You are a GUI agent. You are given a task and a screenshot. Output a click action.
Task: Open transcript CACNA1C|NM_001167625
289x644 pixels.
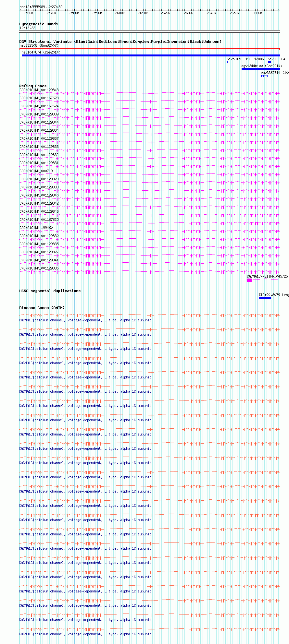click(x=39, y=220)
